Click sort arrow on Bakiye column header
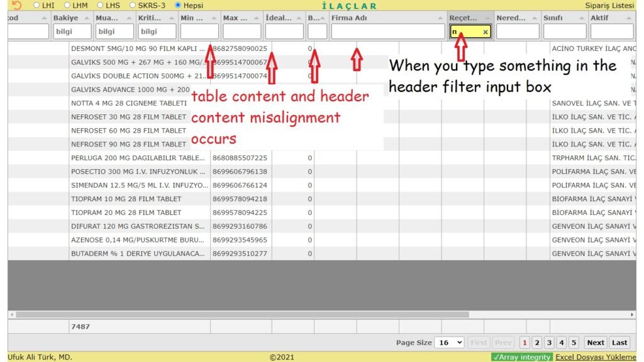 click(x=87, y=18)
